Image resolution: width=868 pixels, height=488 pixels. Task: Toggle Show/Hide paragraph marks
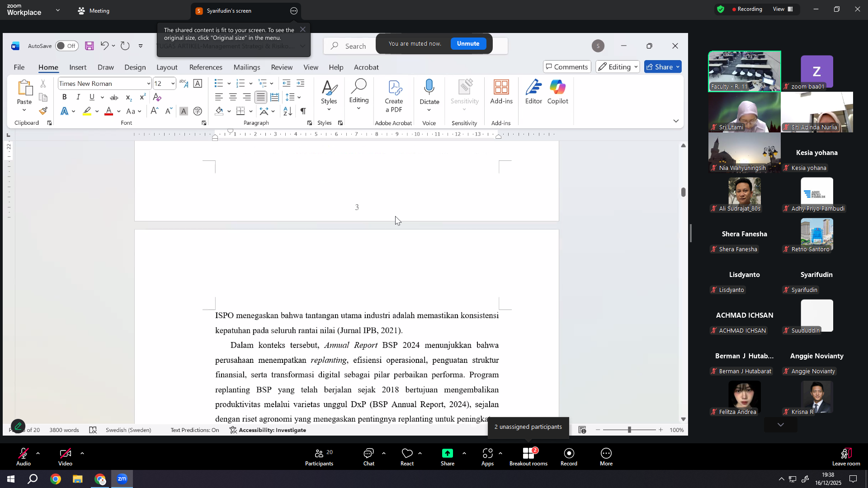click(x=303, y=111)
